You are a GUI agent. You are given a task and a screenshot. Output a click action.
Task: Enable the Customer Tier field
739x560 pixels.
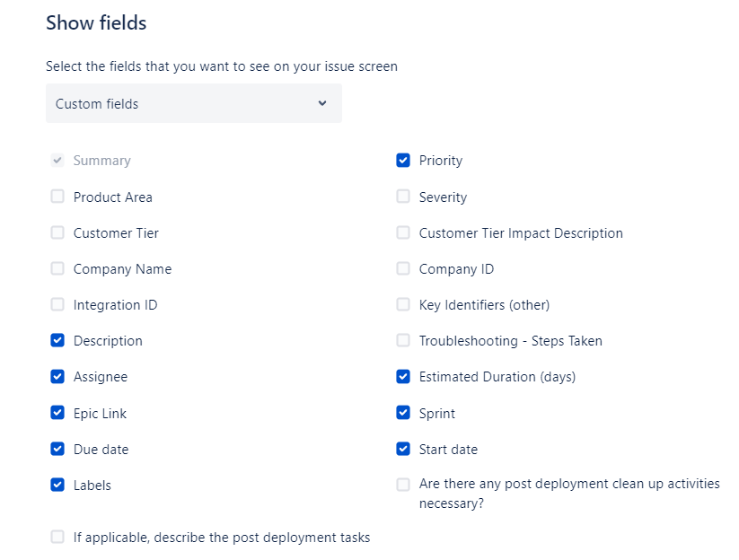point(57,232)
